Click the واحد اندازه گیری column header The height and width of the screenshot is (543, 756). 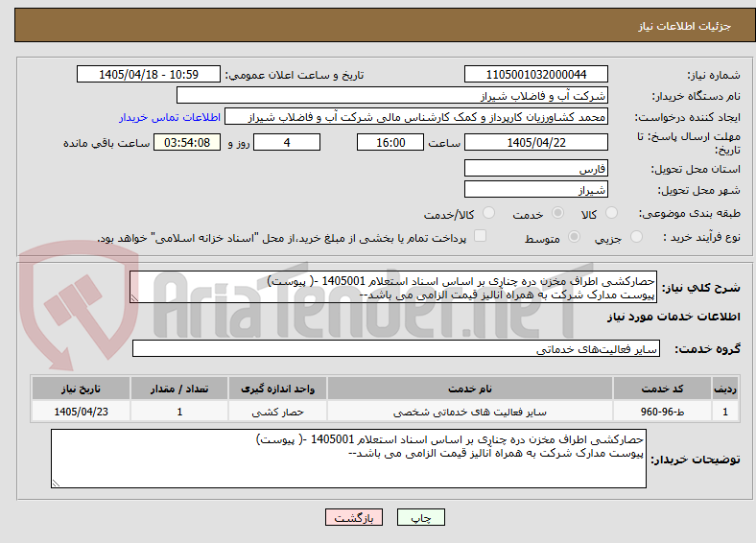pos(277,389)
